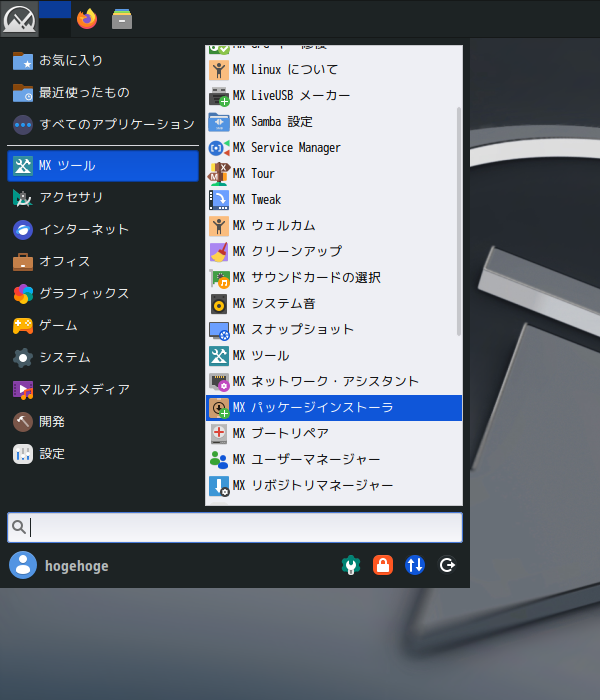Open system settings manager button
The width and height of the screenshot is (600, 700).
351,565
